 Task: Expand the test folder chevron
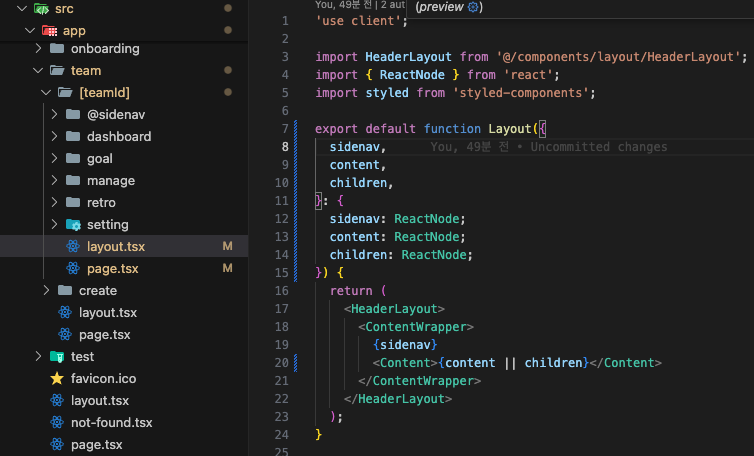click(x=38, y=356)
